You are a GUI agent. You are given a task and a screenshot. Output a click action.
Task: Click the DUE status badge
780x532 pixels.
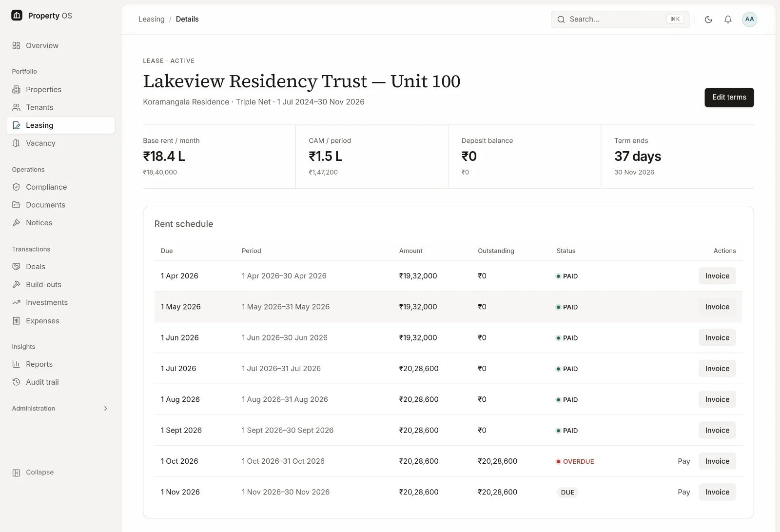pyautogui.click(x=567, y=493)
